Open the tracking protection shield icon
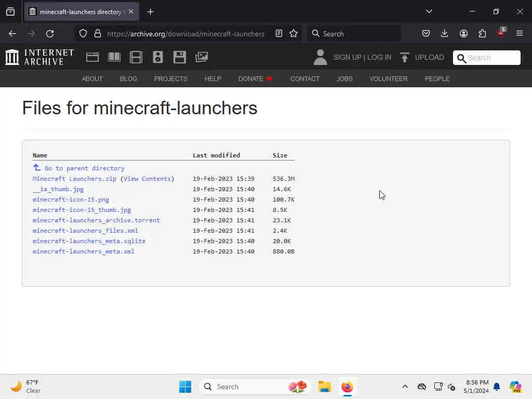Viewport: 532px width, 399px height. pos(83,34)
